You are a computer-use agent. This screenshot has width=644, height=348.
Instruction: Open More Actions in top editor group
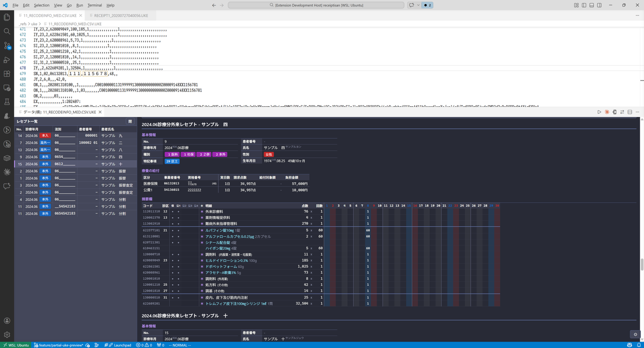click(x=637, y=16)
